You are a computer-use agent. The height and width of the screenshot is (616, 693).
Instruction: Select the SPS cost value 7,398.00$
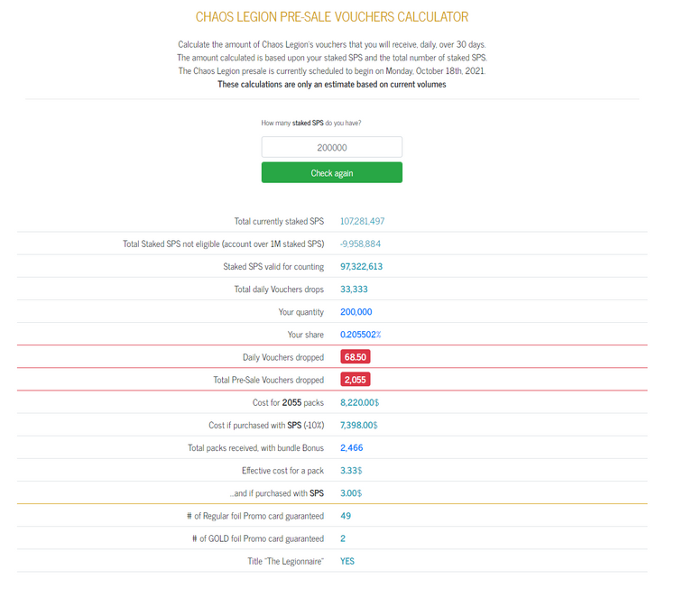tap(359, 425)
